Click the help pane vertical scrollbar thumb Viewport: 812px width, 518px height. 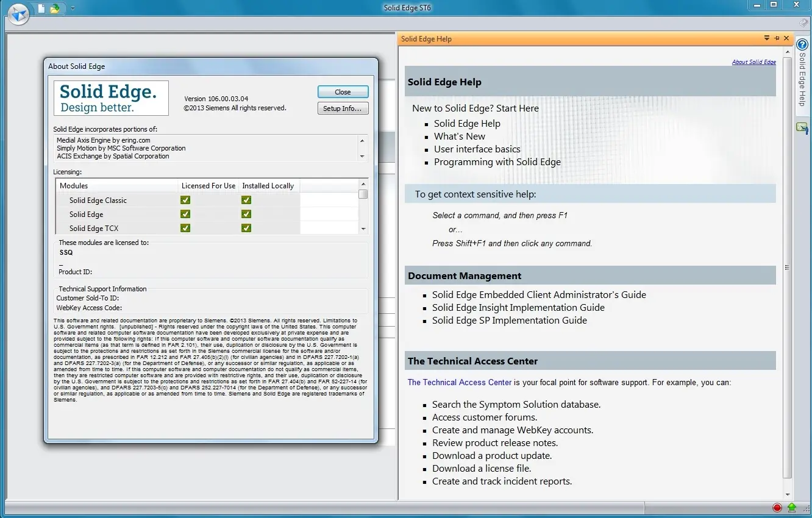click(788, 267)
